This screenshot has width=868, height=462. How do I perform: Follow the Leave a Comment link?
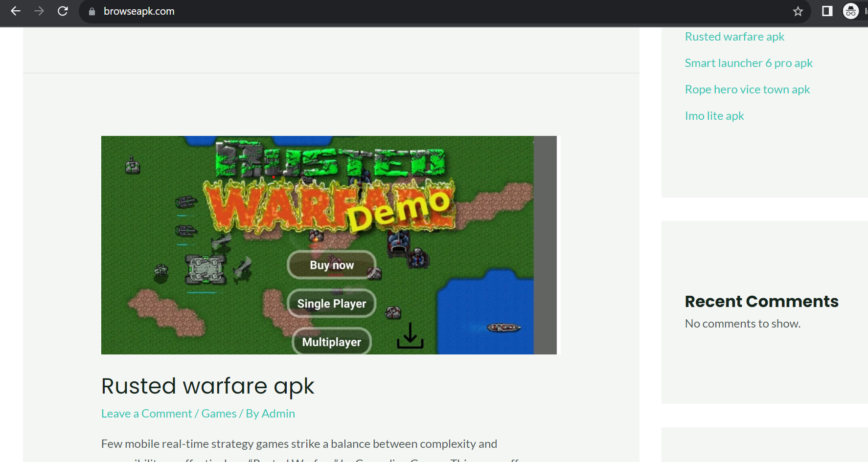[x=146, y=414]
